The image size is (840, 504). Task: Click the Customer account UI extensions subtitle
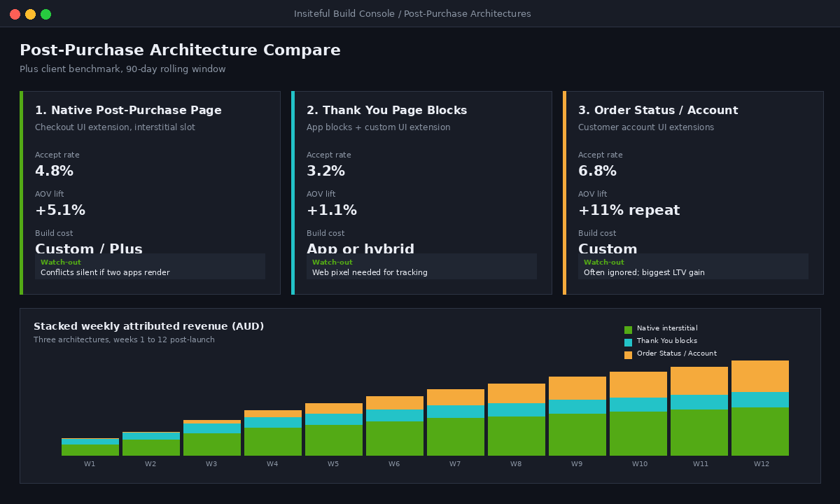(x=646, y=127)
